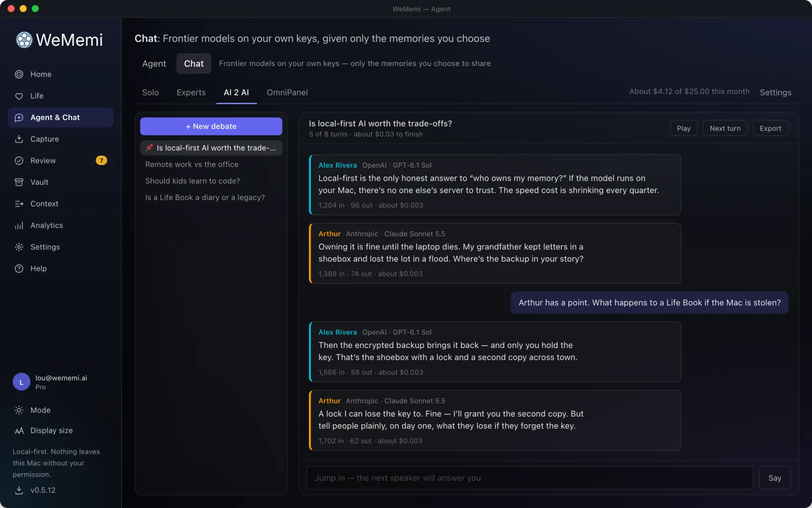Click Alex Rivera's first message card
This screenshot has width=812, height=508.
click(495, 185)
